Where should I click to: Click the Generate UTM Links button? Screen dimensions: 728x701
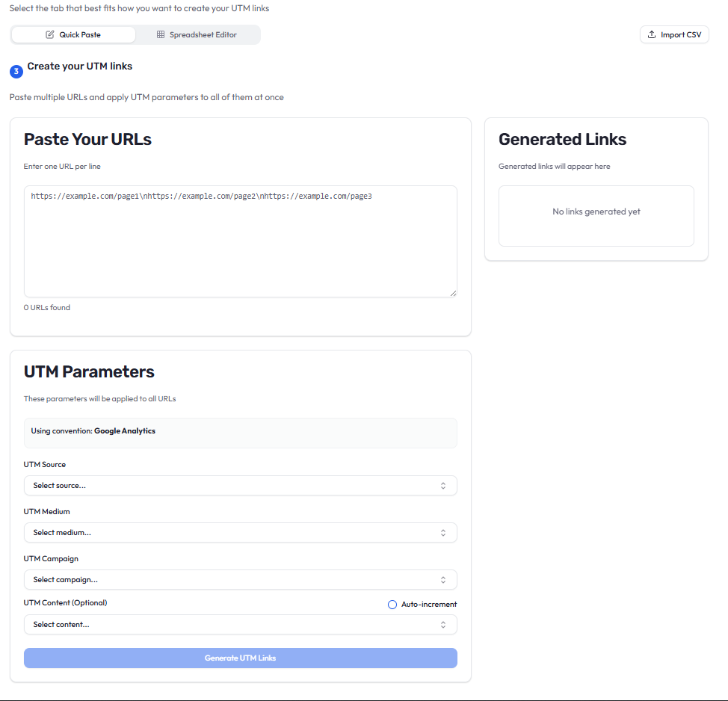coord(241,658)
